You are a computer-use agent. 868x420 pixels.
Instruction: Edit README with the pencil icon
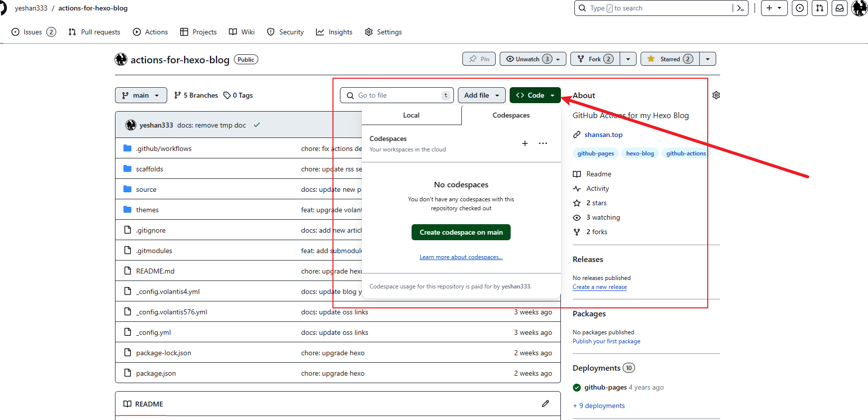point(545,404)
